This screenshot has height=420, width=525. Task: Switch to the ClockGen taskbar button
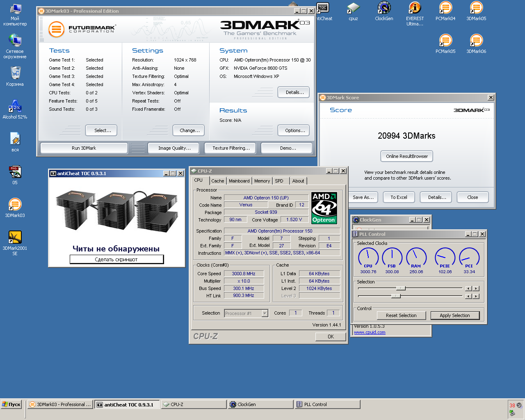260,404
